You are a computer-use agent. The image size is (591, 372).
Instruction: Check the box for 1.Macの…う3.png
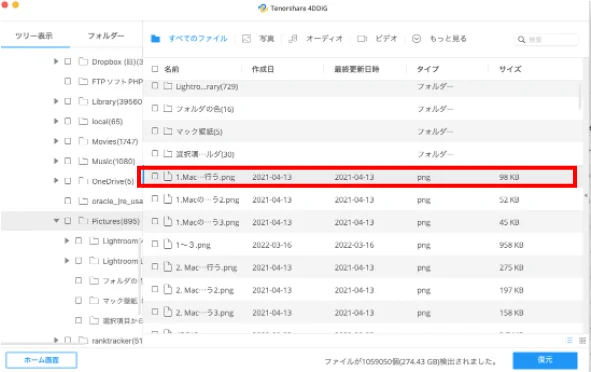[x=155, y=221]
